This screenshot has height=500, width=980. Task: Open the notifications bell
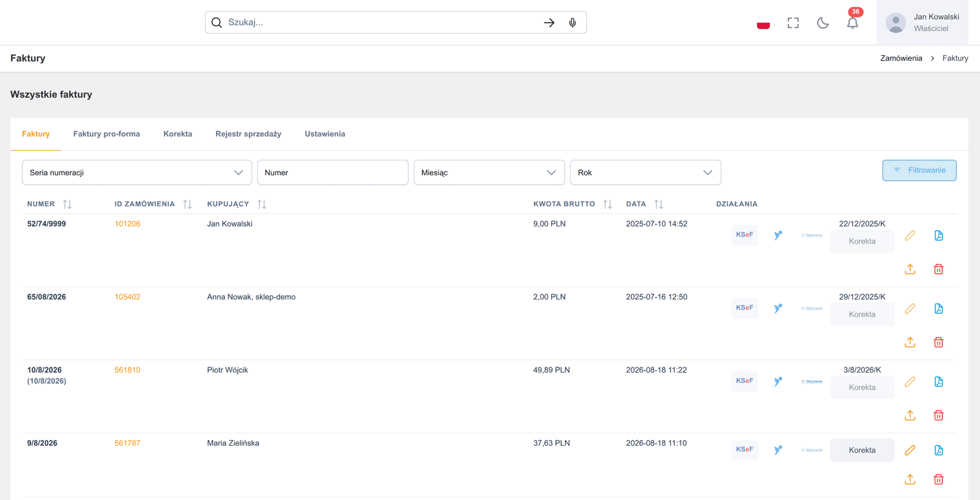pos(853,23)
